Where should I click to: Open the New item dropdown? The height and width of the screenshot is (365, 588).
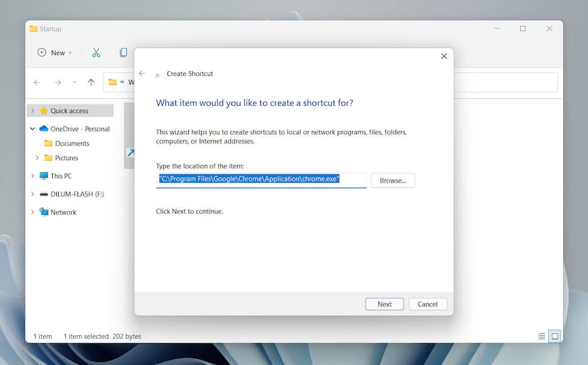coord(55,52)
